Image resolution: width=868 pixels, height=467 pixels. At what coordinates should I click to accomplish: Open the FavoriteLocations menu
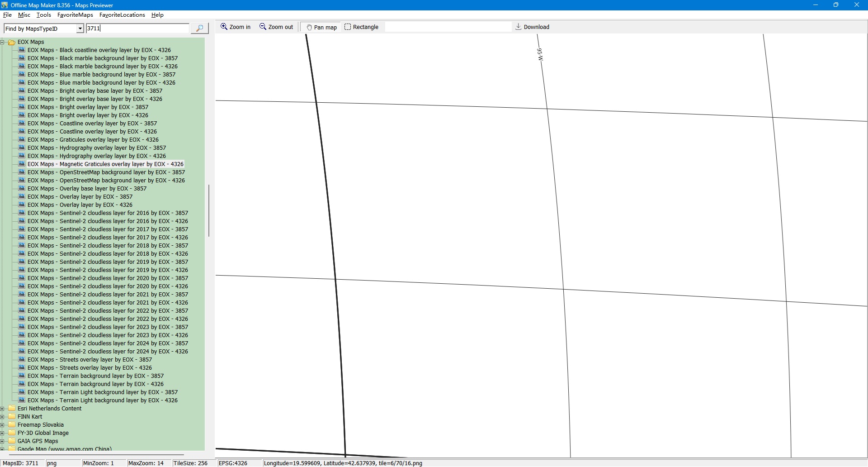[x=122, y=15]
